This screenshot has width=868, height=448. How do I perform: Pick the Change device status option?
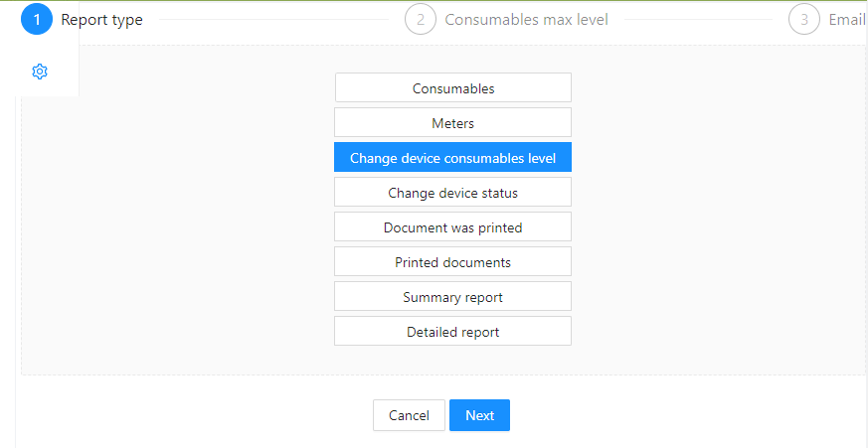pos(452,193)
